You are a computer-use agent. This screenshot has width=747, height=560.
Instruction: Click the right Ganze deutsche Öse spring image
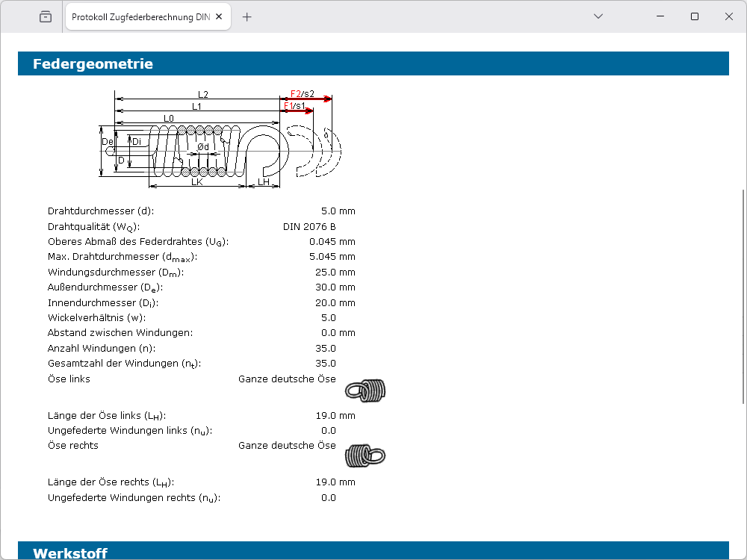click(365, 454)
